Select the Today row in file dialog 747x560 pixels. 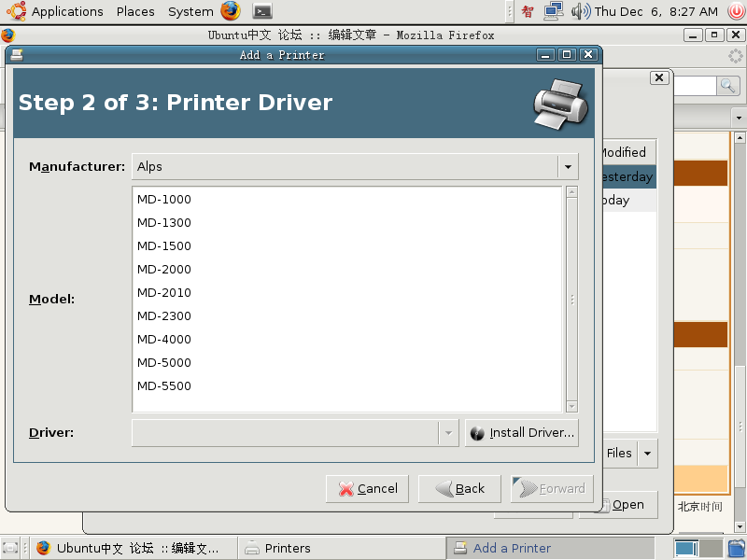(x=628, y=200)
